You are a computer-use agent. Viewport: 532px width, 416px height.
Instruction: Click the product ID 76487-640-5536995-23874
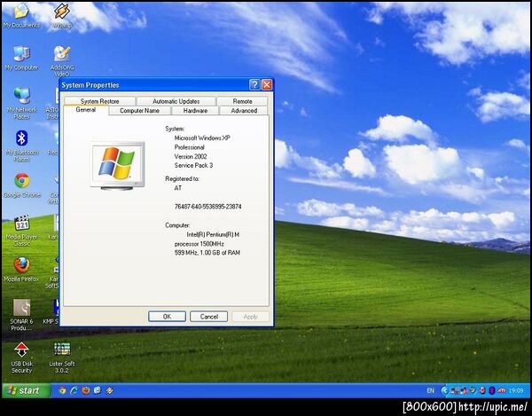(208, 207)
